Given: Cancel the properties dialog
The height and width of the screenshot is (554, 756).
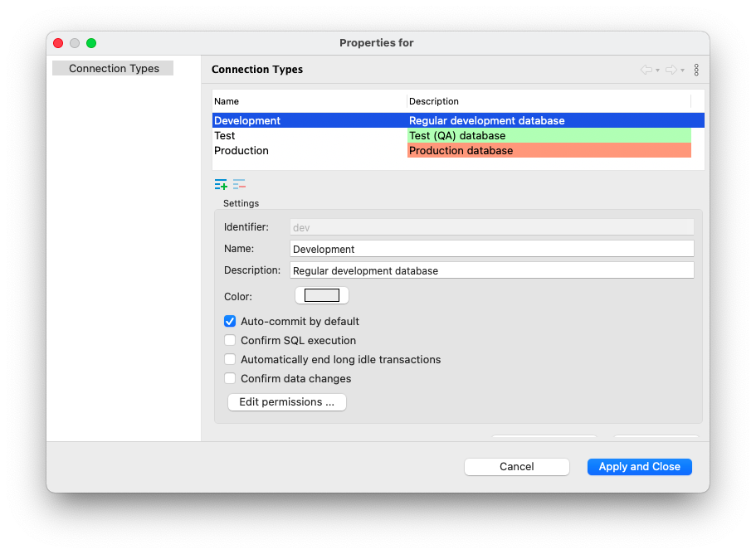Looking at the screenshot, I should click(x=517, y=467).
